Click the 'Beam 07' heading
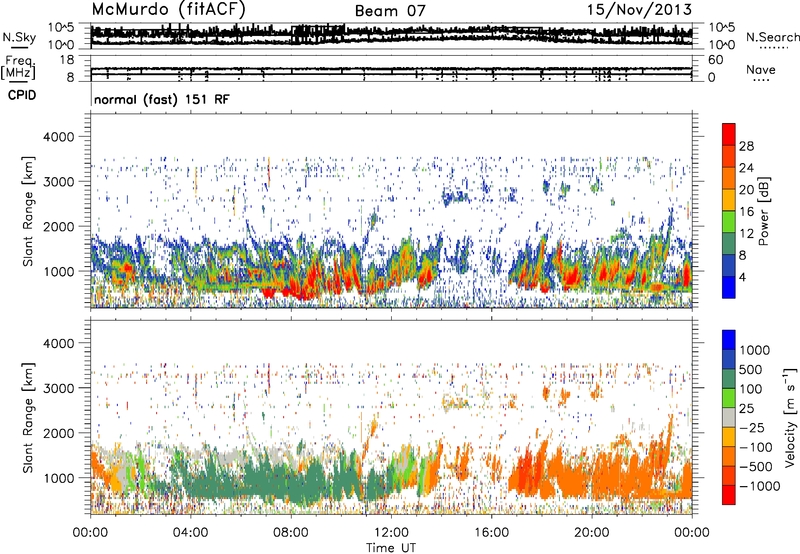 [x=390, y=11]
